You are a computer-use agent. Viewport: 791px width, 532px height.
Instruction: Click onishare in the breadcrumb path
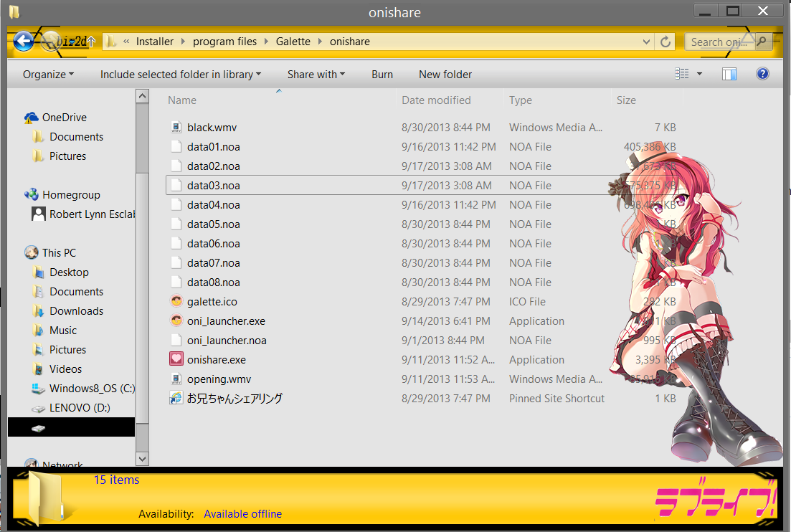point(349,42)
